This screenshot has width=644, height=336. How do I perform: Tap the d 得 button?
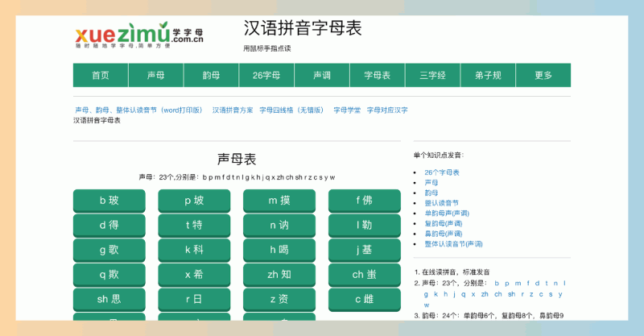click(x=109, y=226)
